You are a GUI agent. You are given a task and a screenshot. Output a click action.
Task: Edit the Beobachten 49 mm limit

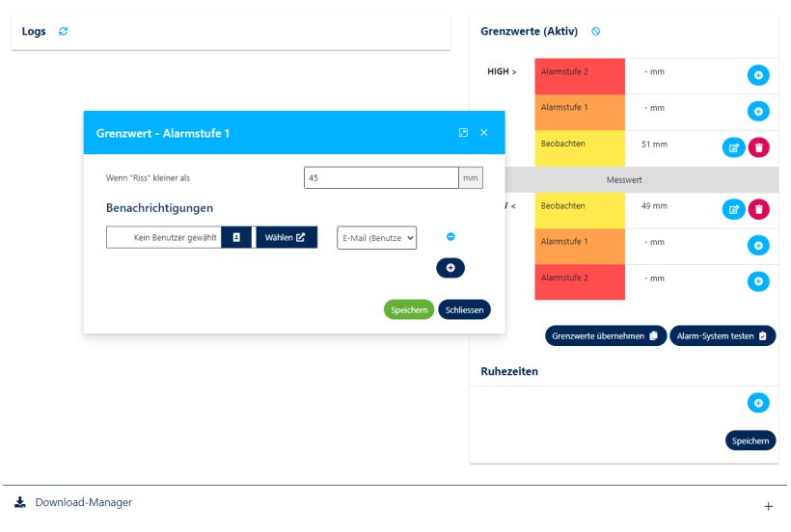[733, 209]
